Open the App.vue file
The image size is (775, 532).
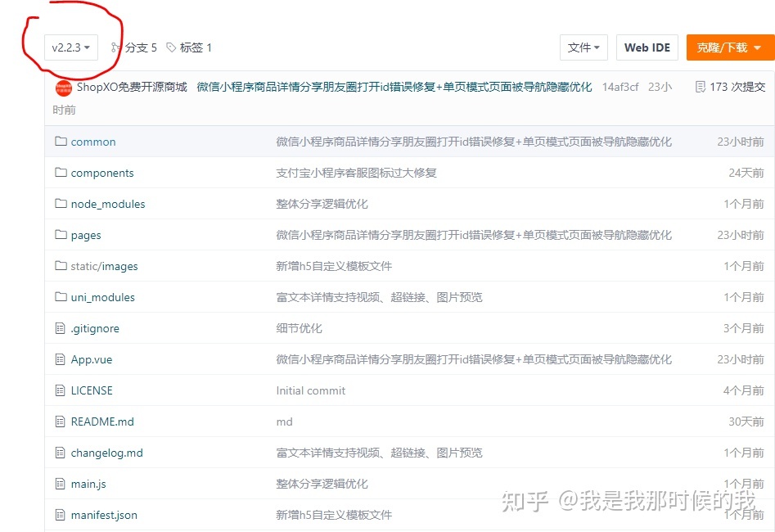click(x=92, y=360)
